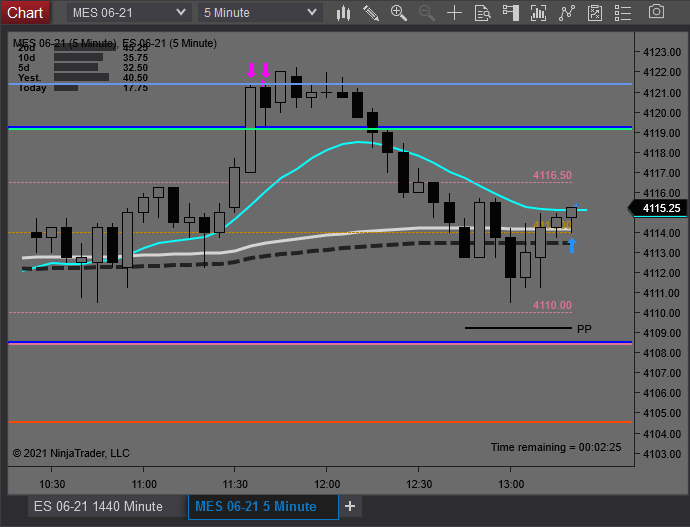The width and height of the screenshot is (690, 527).
Task: Open the MES 06-21 instrument dropdown
Action: coord(129,13)
